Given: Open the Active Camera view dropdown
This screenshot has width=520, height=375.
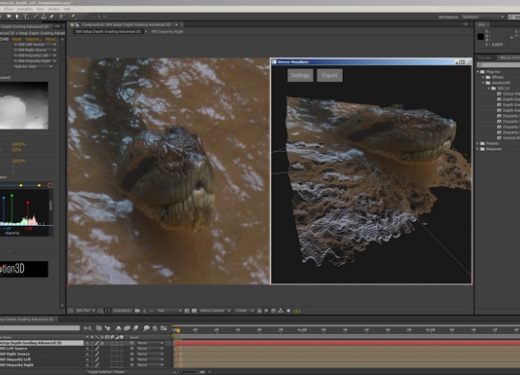Looking at the screenshot, I should point(215,311).
